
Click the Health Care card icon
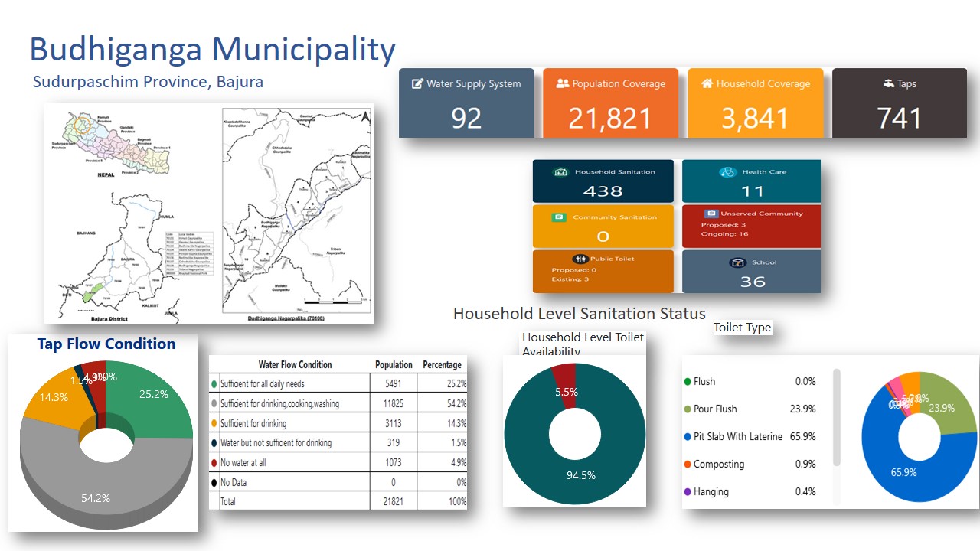pyautogui.click(x=727, y=172)
